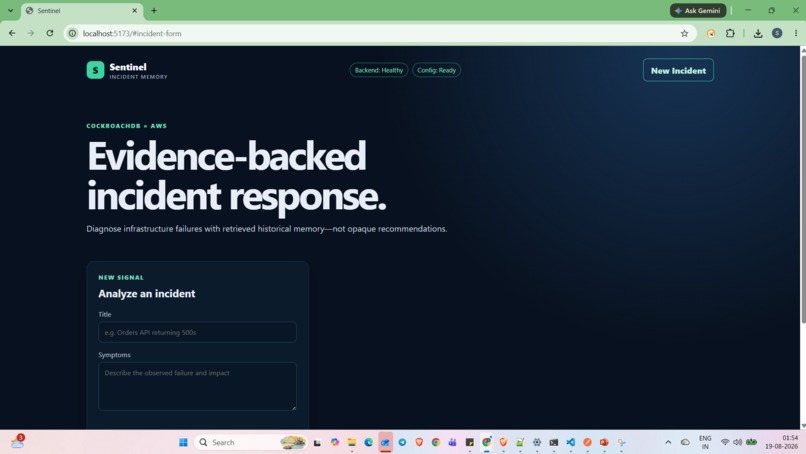Open the volume speaker tray icon
Viewport: 806px width, 454px height.
738,442
